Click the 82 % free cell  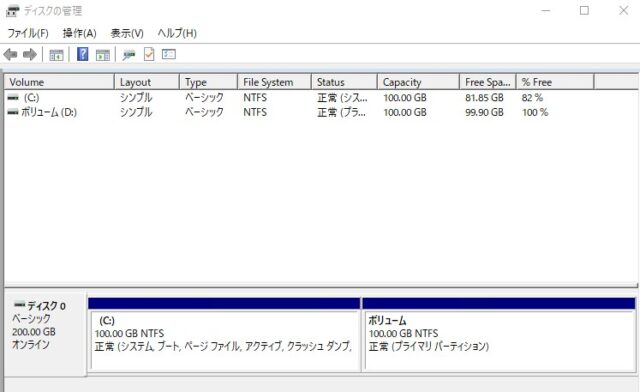pyautogui.click(x=532, y=98)
